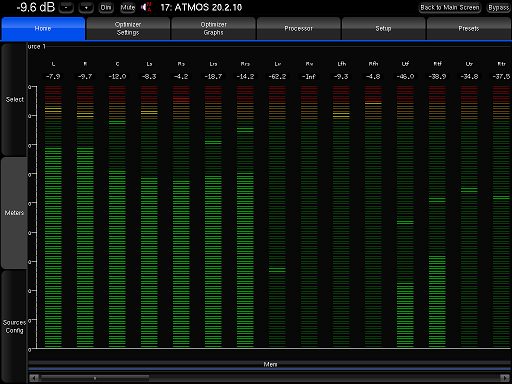Click the horizontal scrollbar thumb

(95, 378)
